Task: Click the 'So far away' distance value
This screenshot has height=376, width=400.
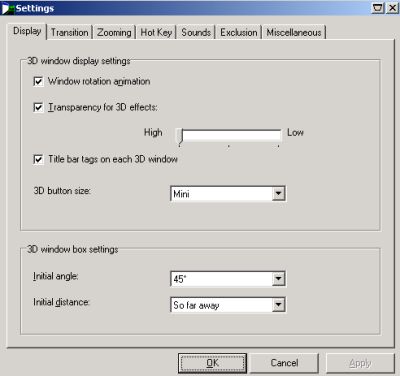Action: [x=196, y=305]
